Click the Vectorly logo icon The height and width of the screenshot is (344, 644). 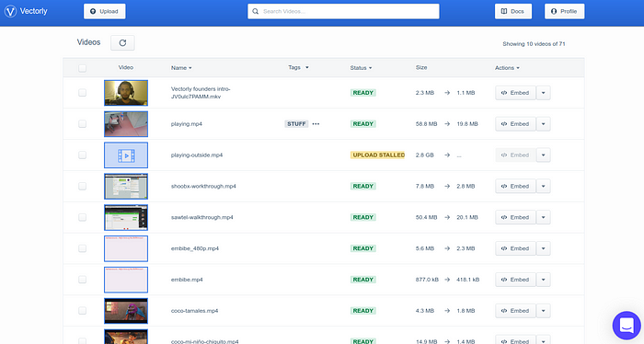coord(10,11)
